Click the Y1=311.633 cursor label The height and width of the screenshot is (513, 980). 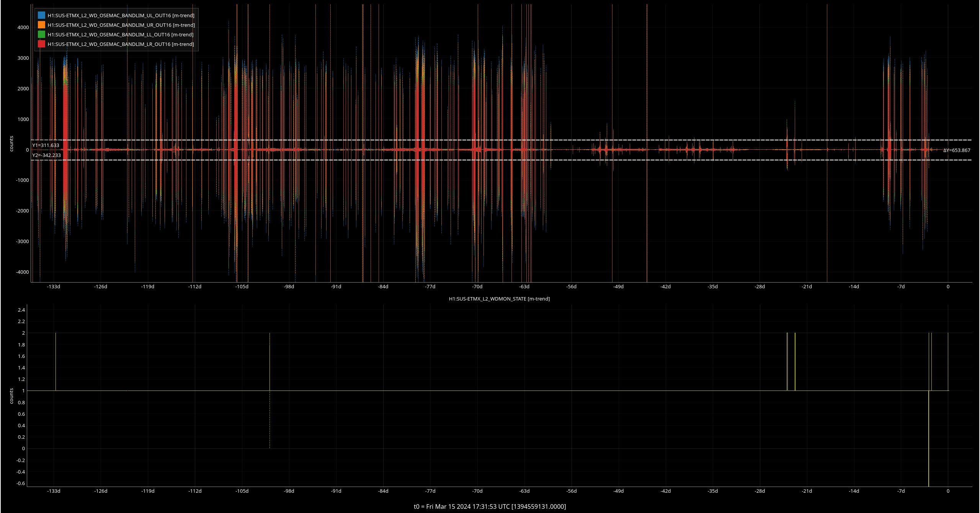(x=46, y=145)
